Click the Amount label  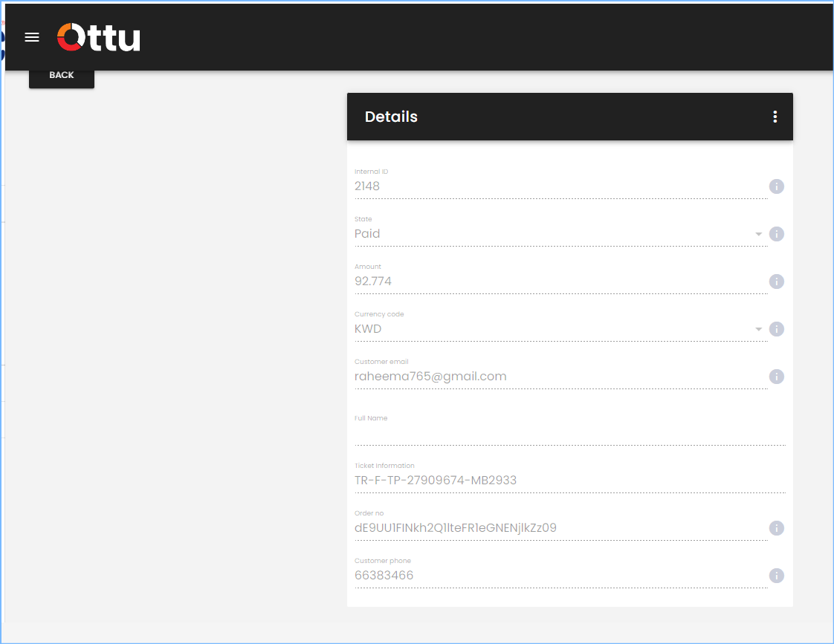[x=368, y=267]
